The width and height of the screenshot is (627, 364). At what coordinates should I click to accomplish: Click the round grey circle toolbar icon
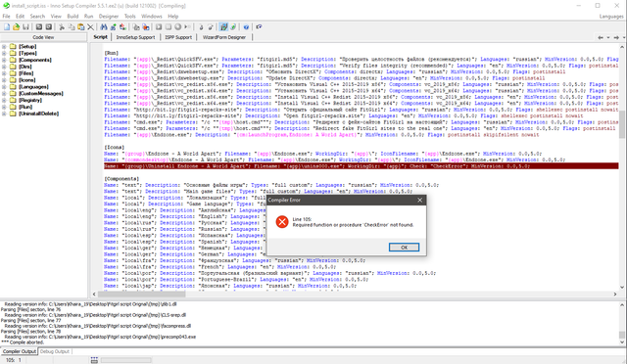177,26
